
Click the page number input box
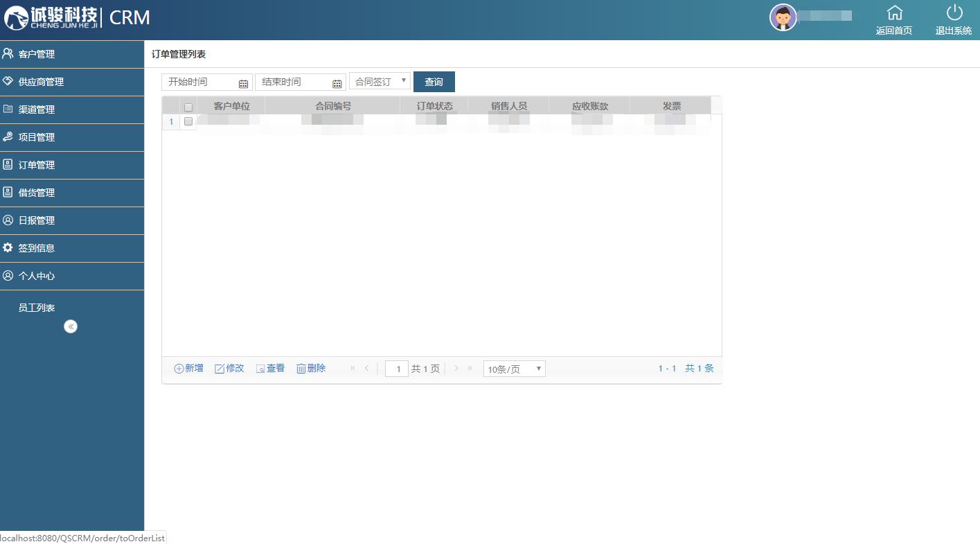(397, 369)
